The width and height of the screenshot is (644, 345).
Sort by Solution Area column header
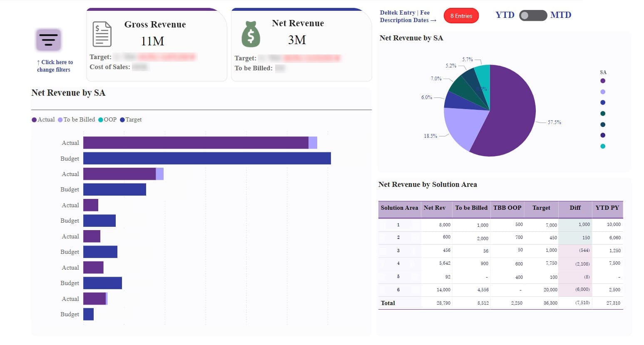tap(399, 208)
